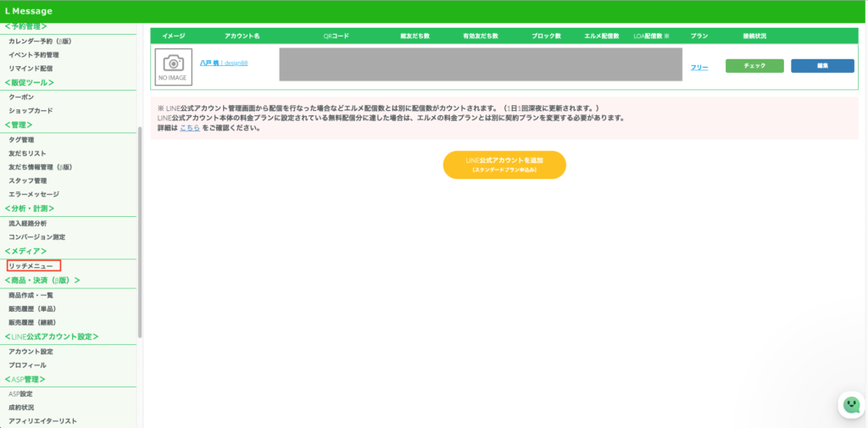Screen dimensions: 868x428
Task: Select カレンダー予約 in the sidebar
Action: tap(36, 41)
